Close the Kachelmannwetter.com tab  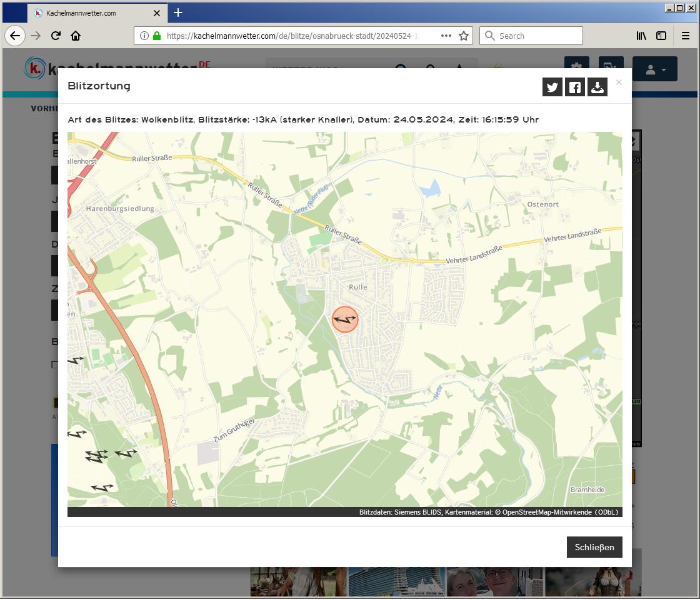pyautogui.click(x=157, y=13)
